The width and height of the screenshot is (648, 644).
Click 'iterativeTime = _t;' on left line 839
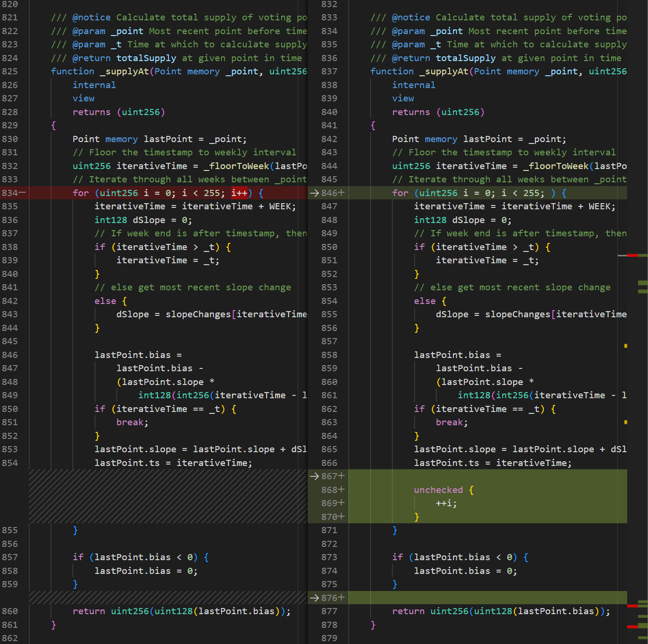168,260
